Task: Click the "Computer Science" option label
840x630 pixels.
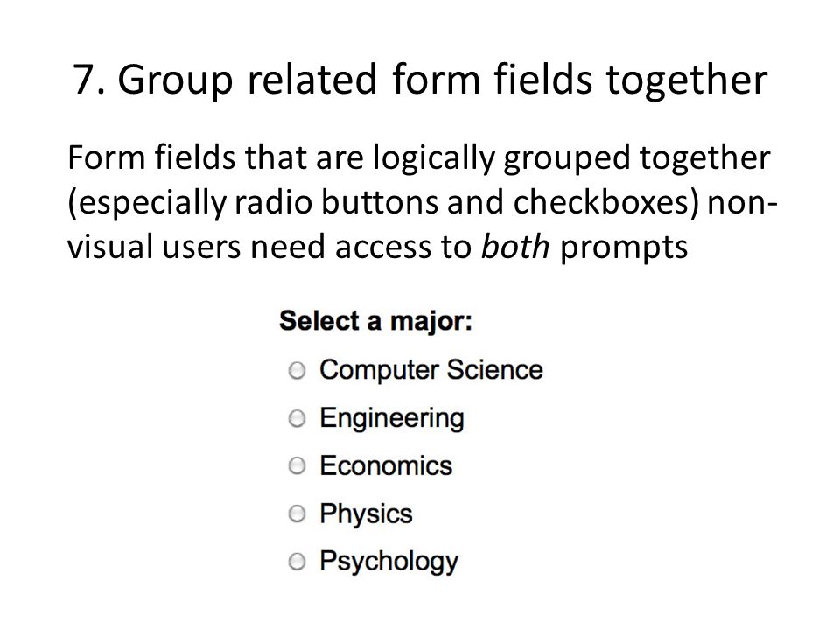Action: [431, 369]
